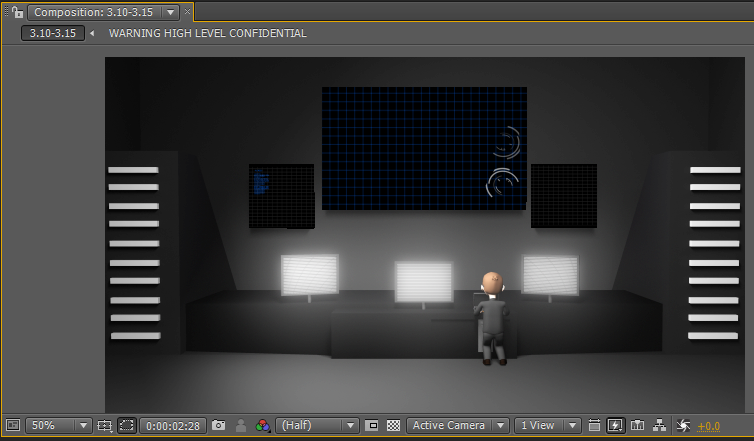Click the Pixel Aspect Ratio Correction icon
The image size is (754, 441).
pos(595,425)
